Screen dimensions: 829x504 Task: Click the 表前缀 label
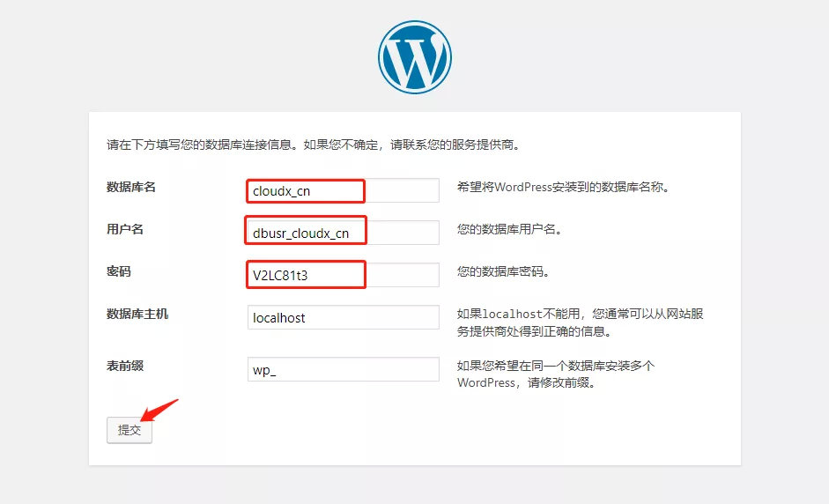tap(125, 366)
